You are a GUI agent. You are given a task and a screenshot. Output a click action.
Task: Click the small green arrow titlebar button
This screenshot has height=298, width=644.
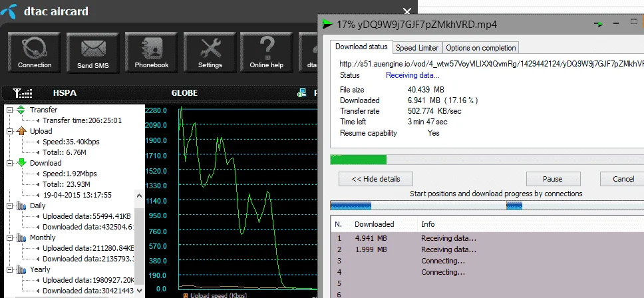pos(598,24)
